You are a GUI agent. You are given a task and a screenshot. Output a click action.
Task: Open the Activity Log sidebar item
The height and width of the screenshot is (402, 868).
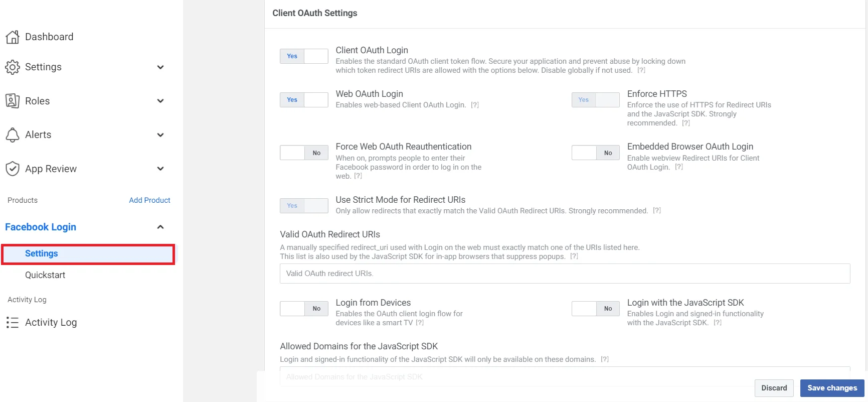pos(51,322)
